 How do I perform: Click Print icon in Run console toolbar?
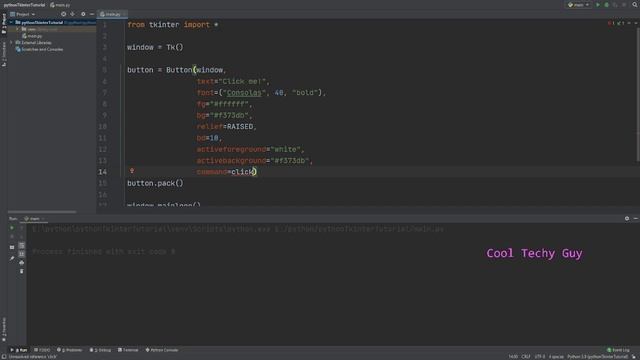click(22, 263)
